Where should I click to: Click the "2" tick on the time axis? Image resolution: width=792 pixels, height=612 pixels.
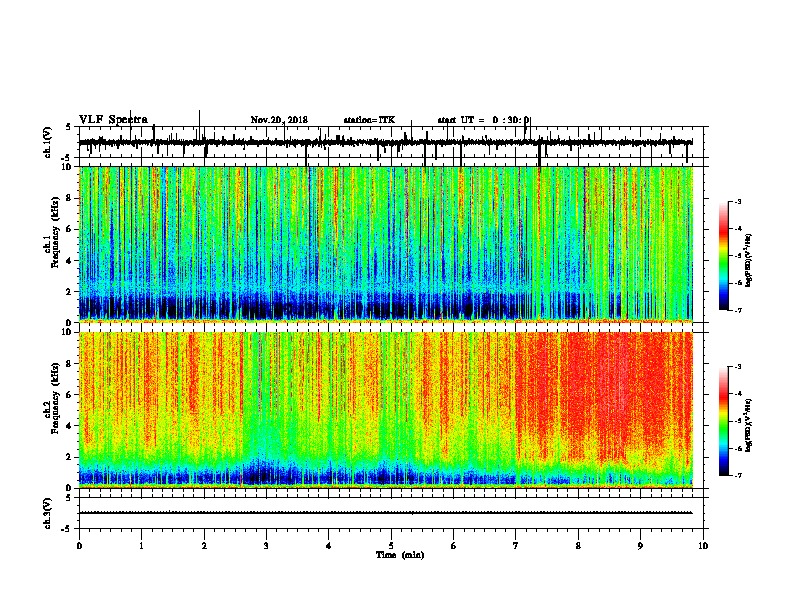click(204, 546)
